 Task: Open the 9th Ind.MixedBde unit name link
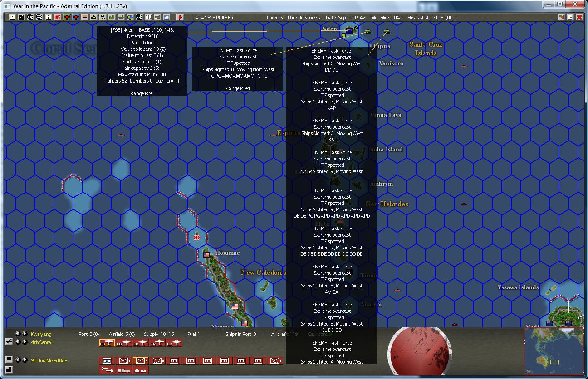(49, 360)
